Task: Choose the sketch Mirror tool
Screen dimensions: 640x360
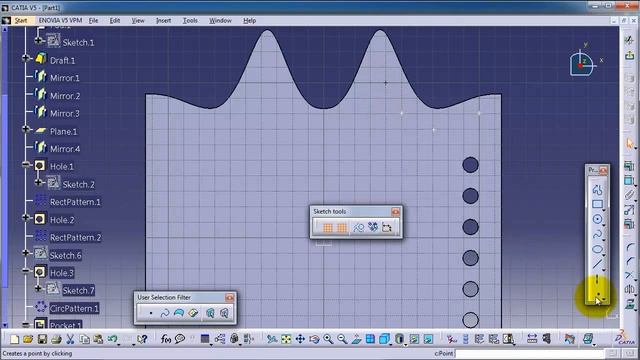Action: (629, 289)
